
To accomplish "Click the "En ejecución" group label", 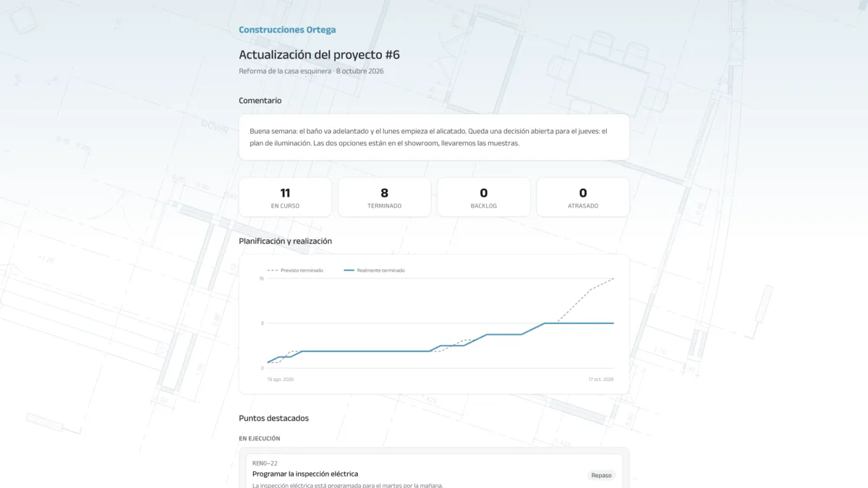I will tap(260, 438).
